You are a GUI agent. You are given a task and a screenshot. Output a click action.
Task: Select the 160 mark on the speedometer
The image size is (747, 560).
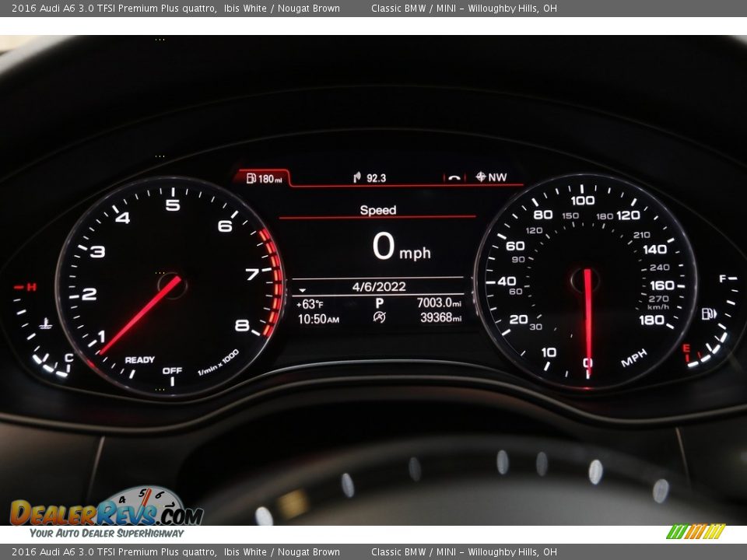(662, 285)
